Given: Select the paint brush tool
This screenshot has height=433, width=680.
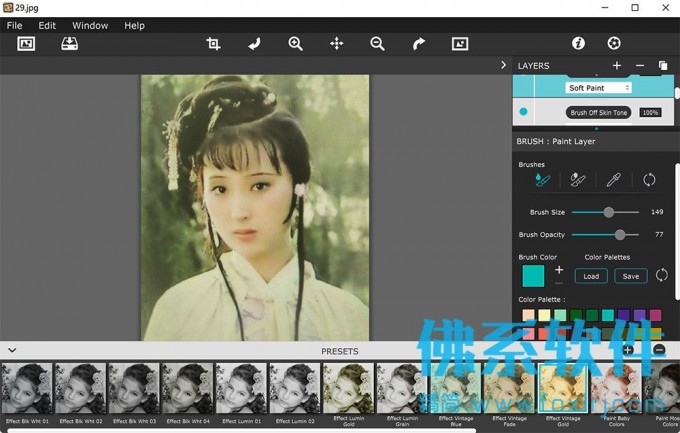Looking at the screenshot, I should click(542, 180).
